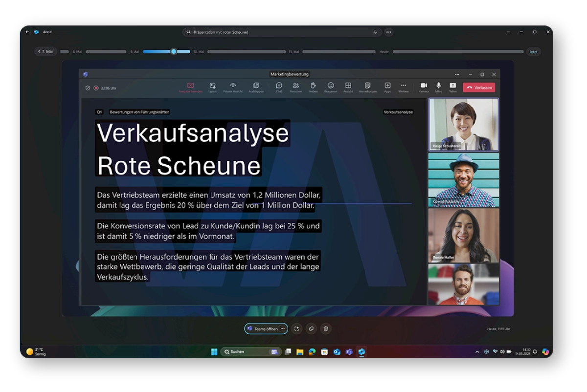Leave the meeting with Verlassen button
This screenshot has width=587, height=392.
pyautogui.click(x=479, y=87)
